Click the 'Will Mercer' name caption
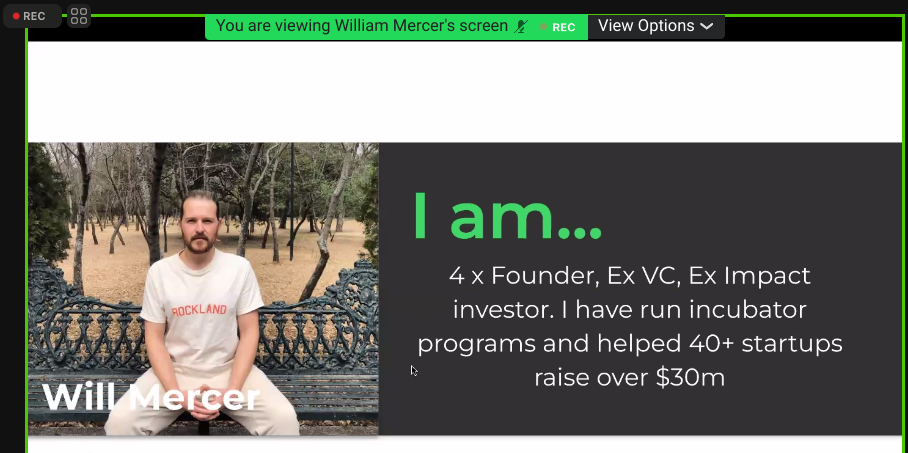 pyautogui.click(x=151, y=397)
